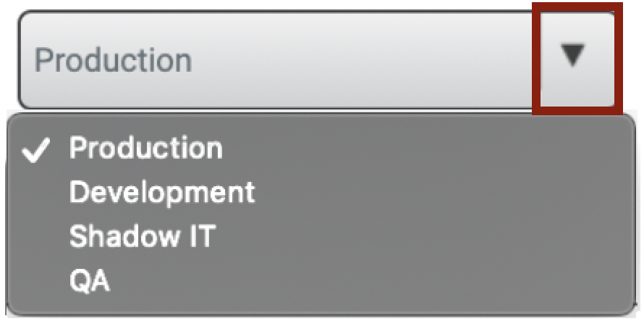The width and height of the screenshot is (644, 329).
Task: Close the dropdown via its arrow control
Action: pos(575,57)
